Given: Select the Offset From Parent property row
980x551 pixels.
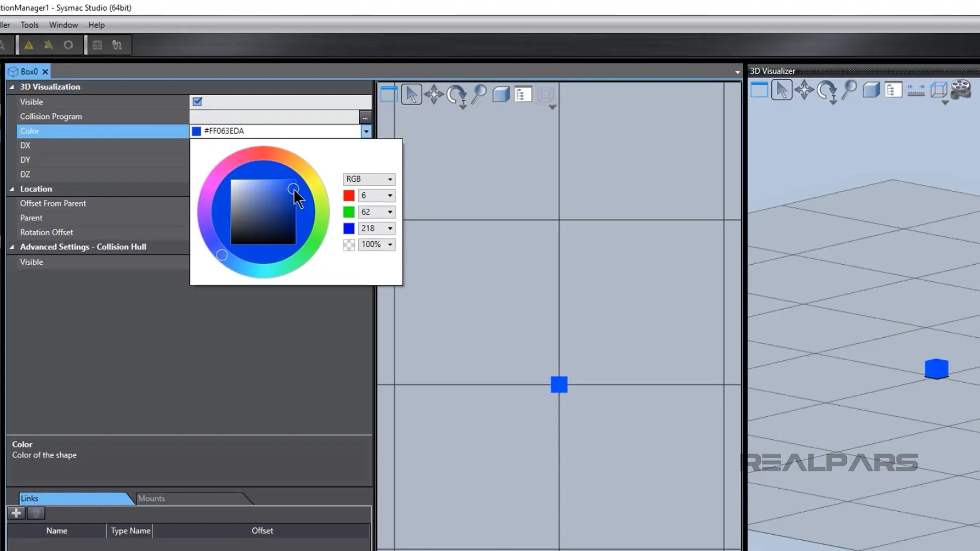Looking at the screenshot, I should tap(103, 203).
